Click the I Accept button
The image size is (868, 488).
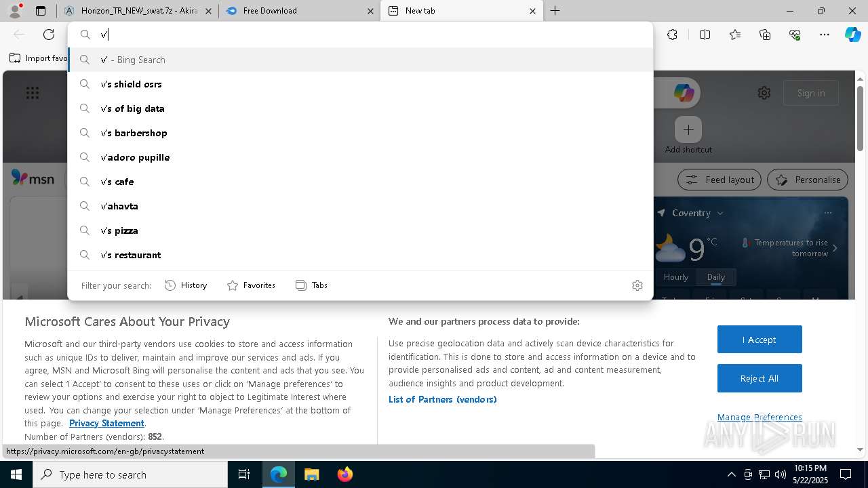point(759,340)
